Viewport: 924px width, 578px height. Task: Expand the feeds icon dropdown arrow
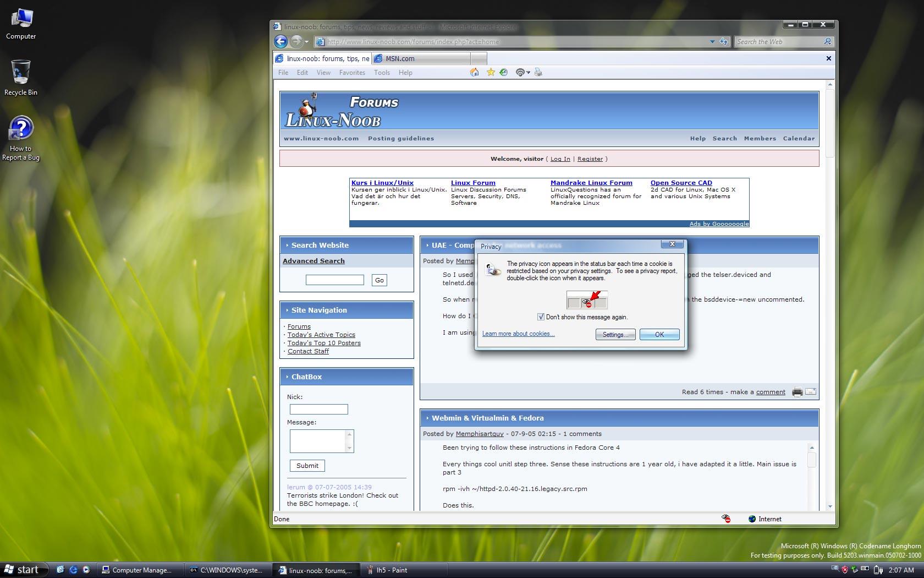pos(528,73)
